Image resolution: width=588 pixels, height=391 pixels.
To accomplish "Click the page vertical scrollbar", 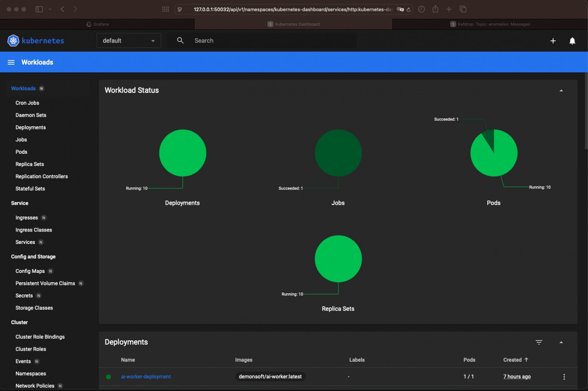I will (x=586, y=111).
